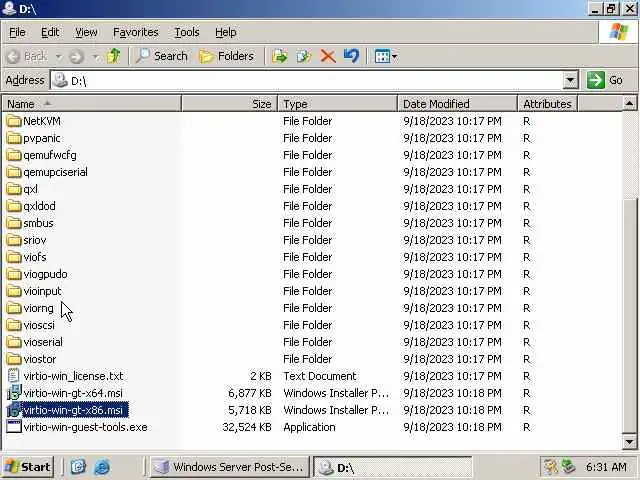Viewport: 640px width, 480px height.
Task: Click the network system tray icon
Action: 568,467
